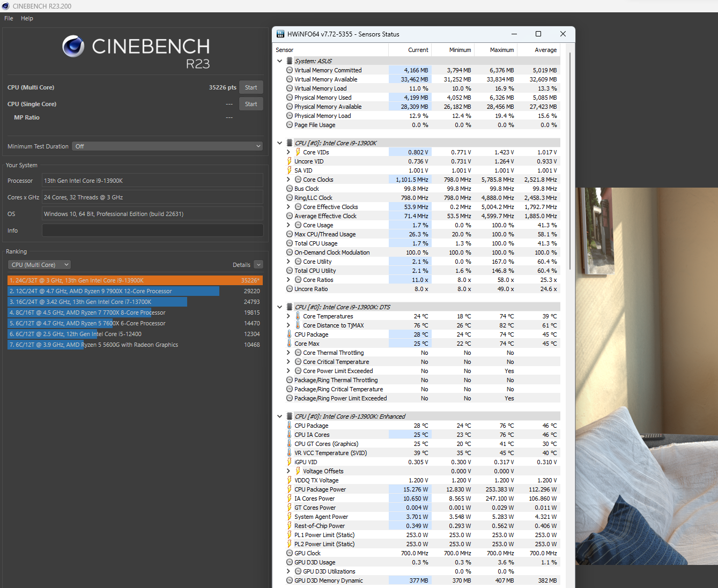The height and width of the screenshot is (588, 718).
Task: Click the icon beside GPU Clock
Action: 290,553
